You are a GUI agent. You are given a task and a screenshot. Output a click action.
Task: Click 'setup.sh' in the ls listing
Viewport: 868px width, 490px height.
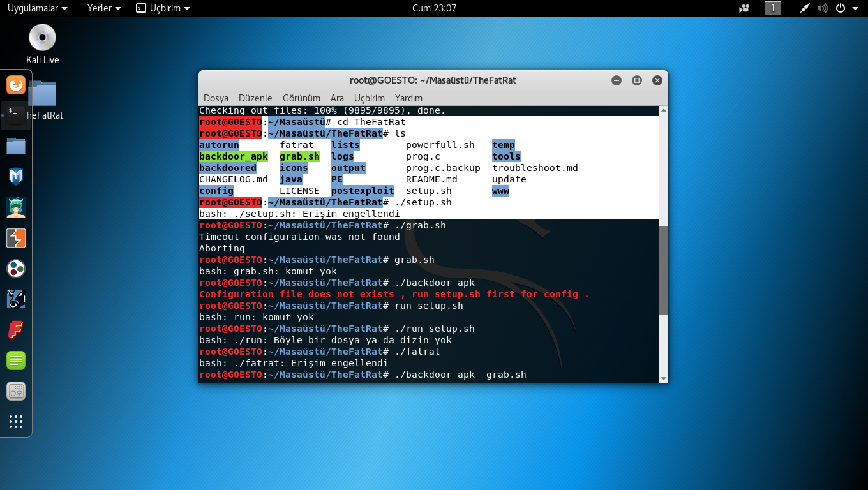click(429, 191)
